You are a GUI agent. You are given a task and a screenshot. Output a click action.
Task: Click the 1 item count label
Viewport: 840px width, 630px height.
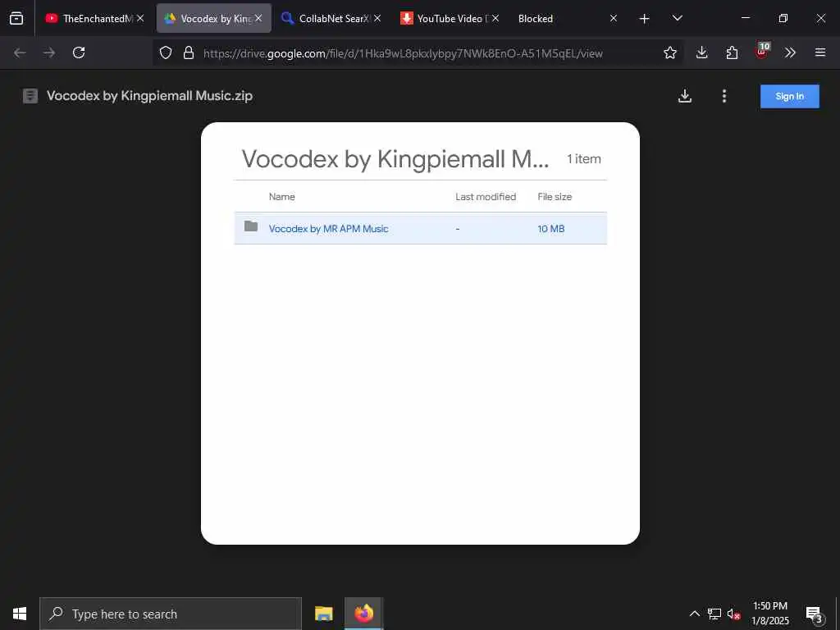coord(584,159)
